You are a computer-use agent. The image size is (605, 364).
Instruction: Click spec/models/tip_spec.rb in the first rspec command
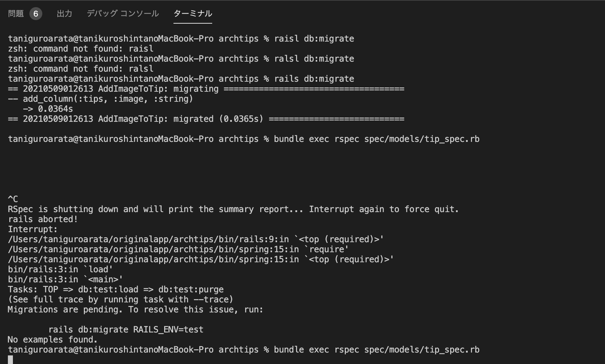point(422,139)
